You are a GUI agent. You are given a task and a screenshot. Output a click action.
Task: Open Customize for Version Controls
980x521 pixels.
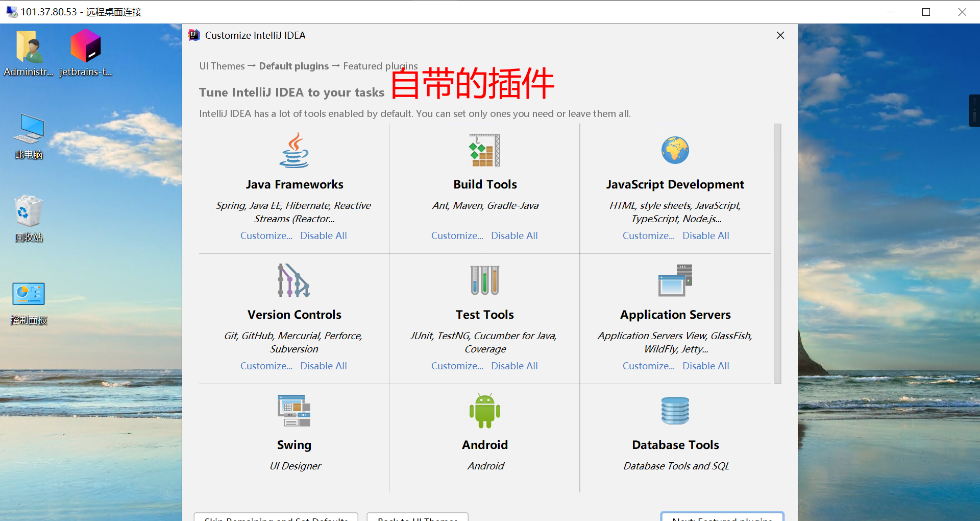point(266,366)
